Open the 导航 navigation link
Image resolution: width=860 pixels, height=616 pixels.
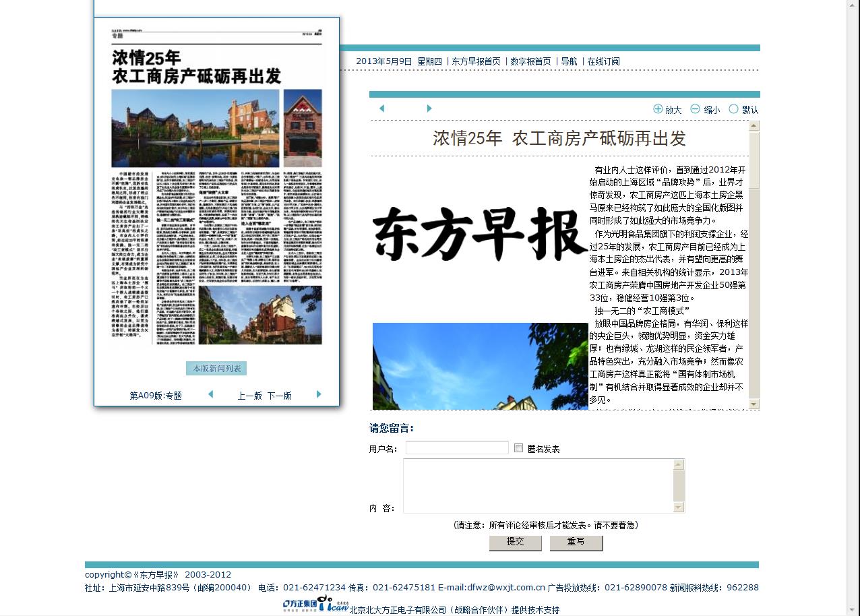(569, 61)
